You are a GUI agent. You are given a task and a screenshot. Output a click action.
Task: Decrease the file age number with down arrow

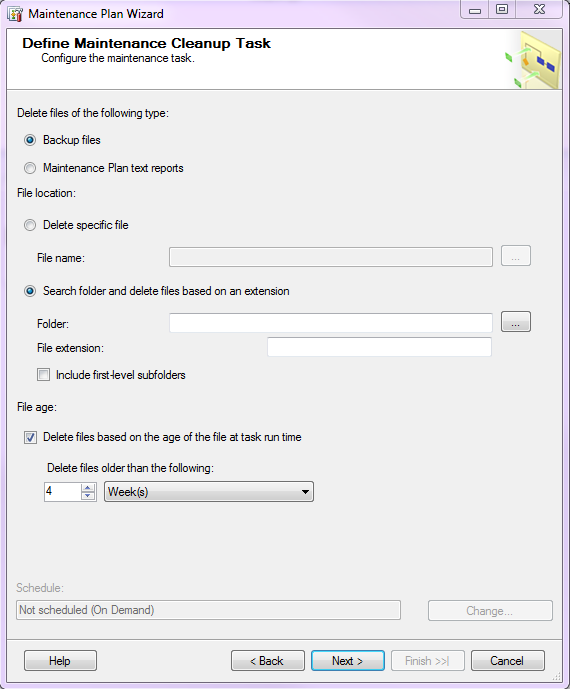tap(88, 496)
